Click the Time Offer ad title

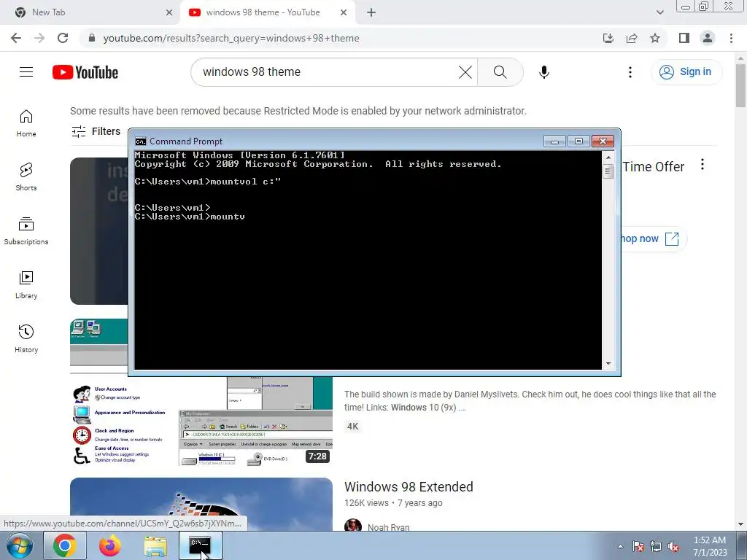click(x=653, y=167)
